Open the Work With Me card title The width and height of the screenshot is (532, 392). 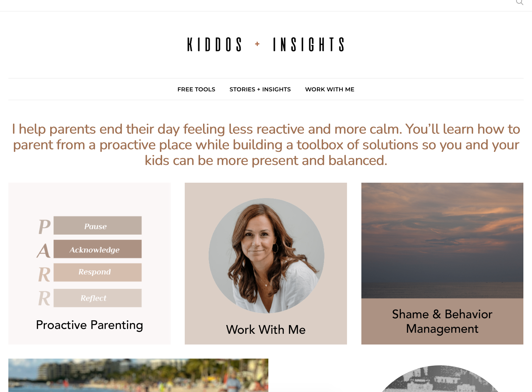[266, 330]
